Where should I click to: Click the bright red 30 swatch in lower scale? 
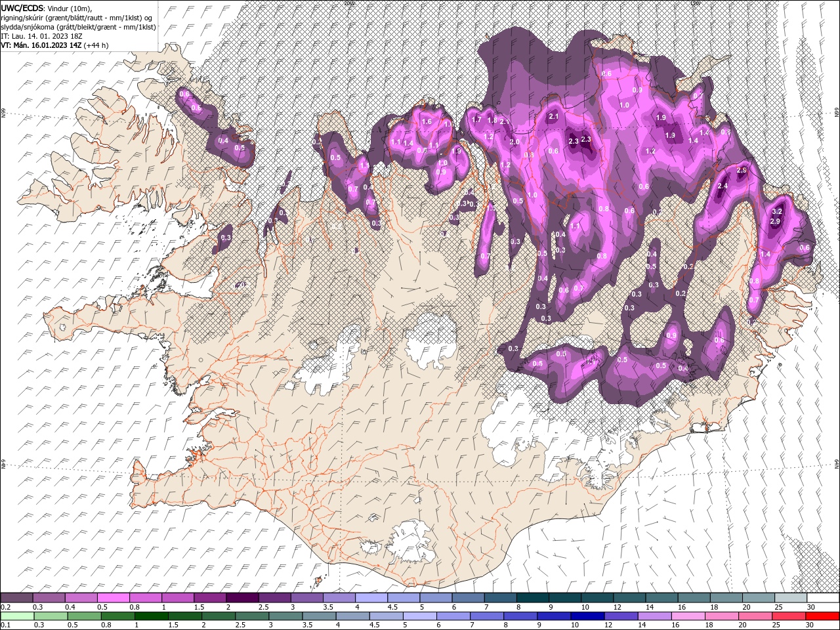click(822, 616)
